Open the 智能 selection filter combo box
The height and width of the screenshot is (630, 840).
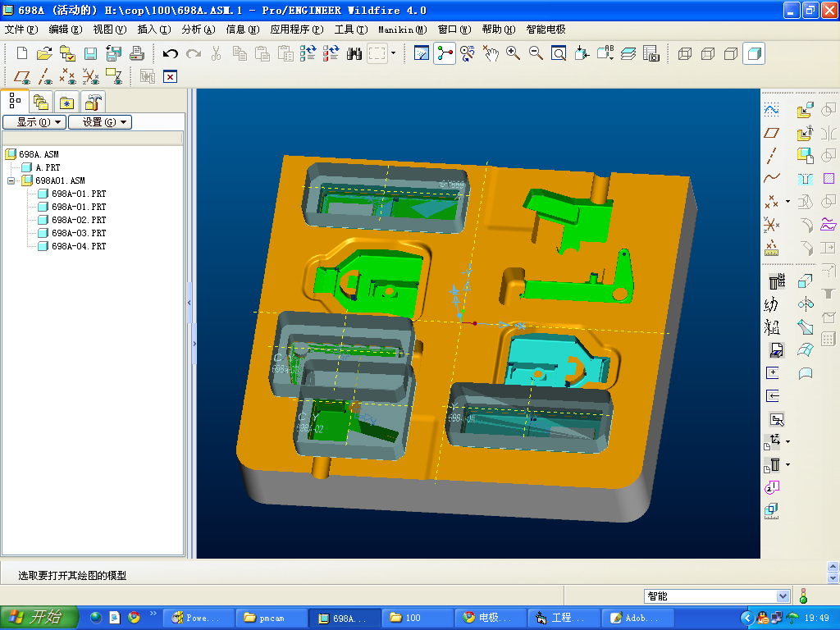click(717, 596)
